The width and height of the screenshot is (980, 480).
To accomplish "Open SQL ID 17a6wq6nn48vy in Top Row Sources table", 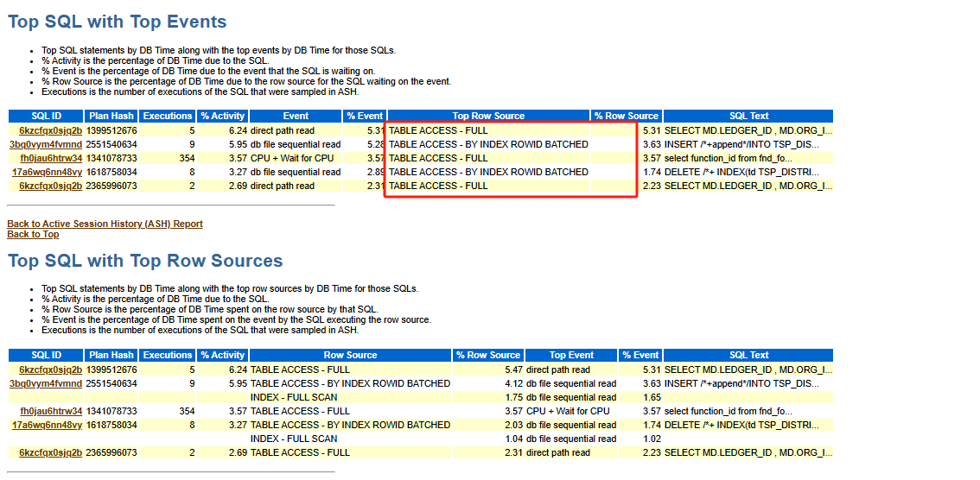I will [47, 425].
